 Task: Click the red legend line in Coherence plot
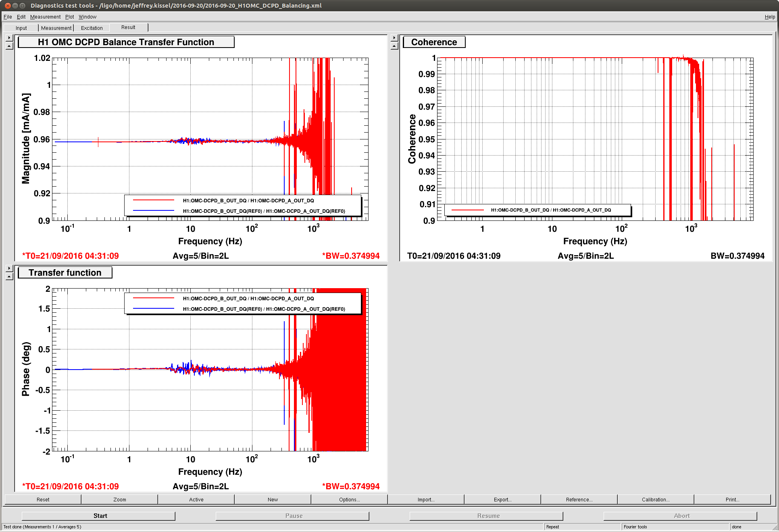468,210
